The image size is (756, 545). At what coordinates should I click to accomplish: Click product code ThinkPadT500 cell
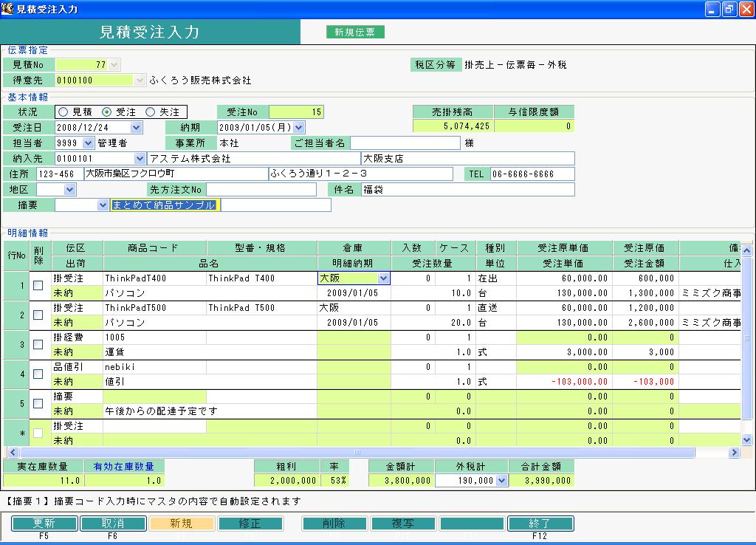pyautogui.click(x=154, y=308)
